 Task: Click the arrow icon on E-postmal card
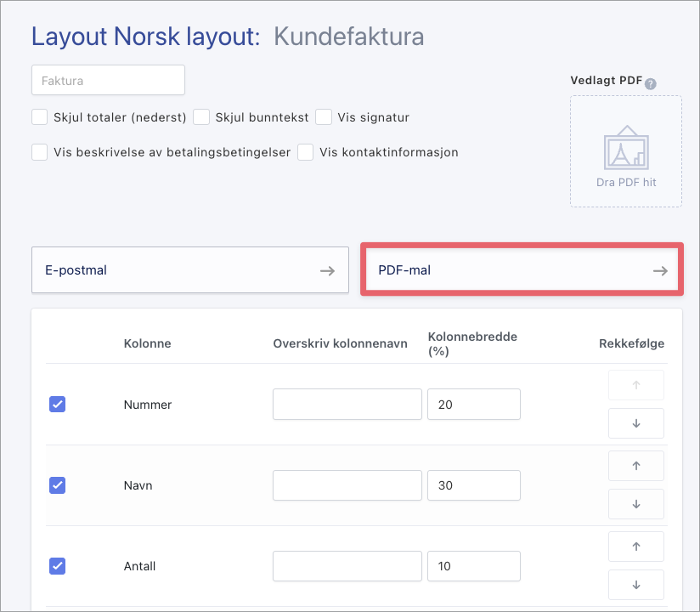point(327,269)
